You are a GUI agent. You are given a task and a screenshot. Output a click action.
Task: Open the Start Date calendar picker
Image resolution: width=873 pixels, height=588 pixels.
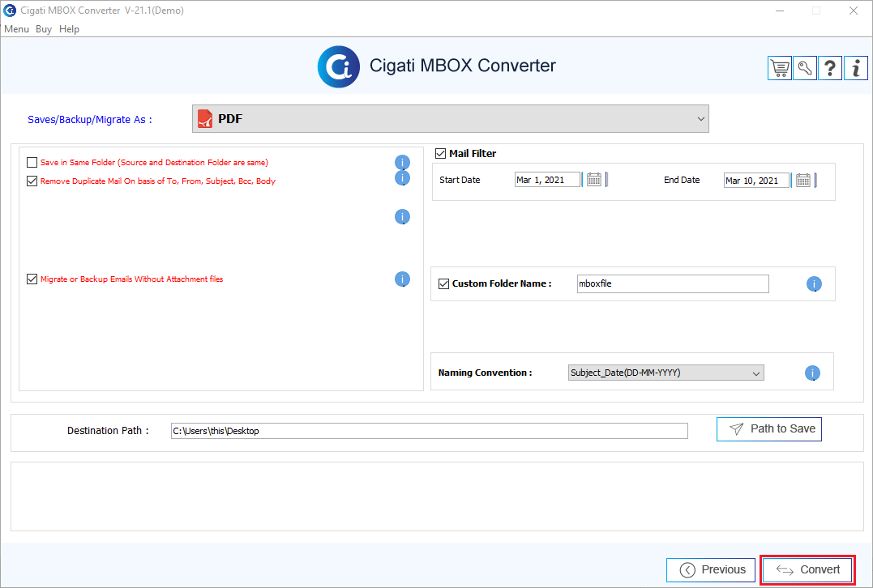594,180
